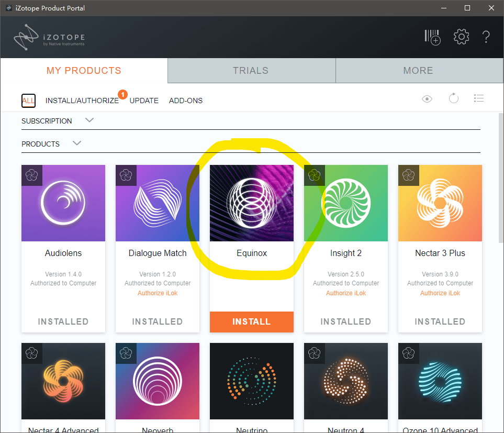Click the PRODUCTS section heading

(x=40, y=144)
